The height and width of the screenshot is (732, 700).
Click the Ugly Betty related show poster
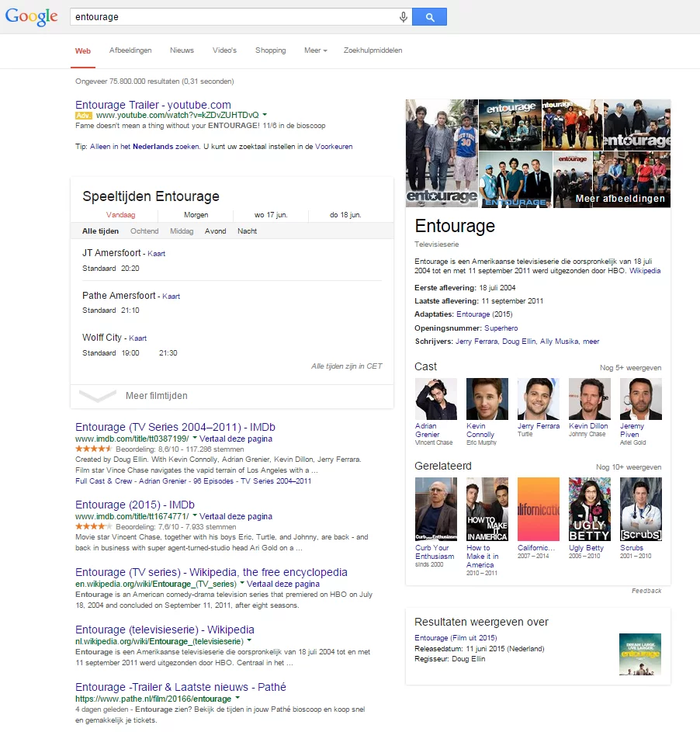pos(589,509)
